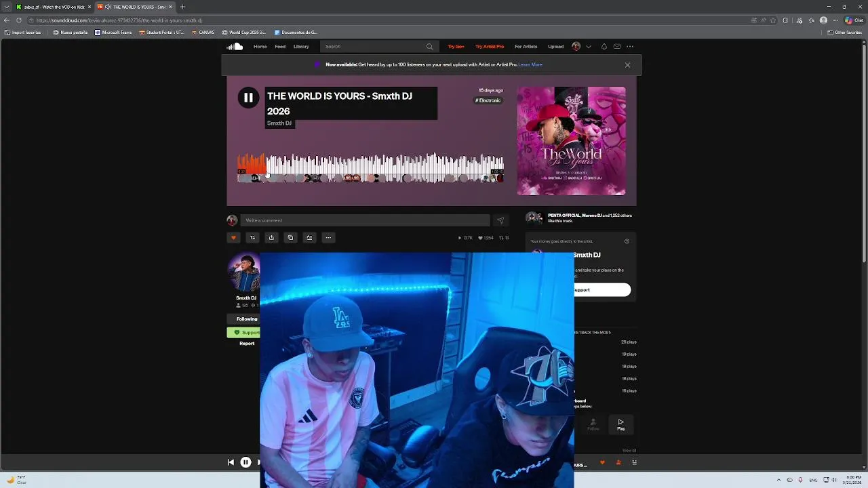Viewport: 868px width, 488px height.
Task: Open the CANVAS bookmark
Action: [203, 33]
